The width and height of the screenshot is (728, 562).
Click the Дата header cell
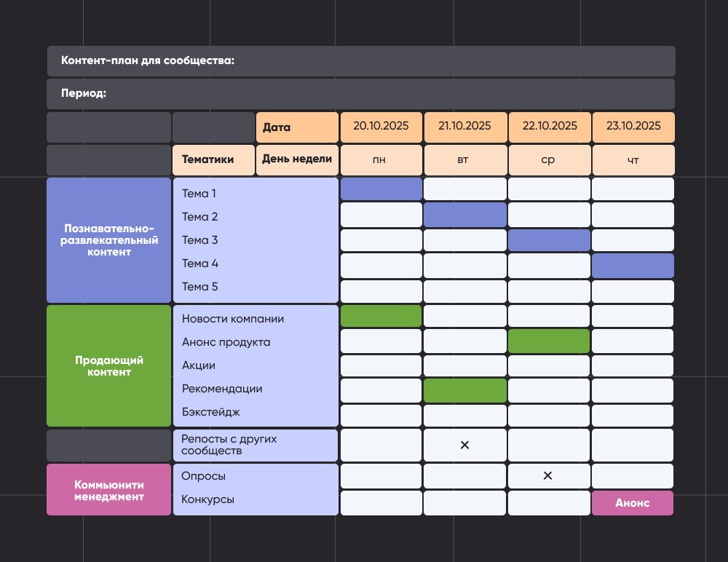coord(297,127)
